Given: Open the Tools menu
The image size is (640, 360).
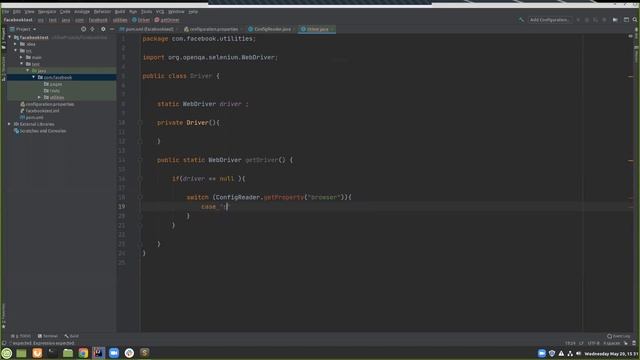Looking at the screenshot, I should tap(146, 11).
